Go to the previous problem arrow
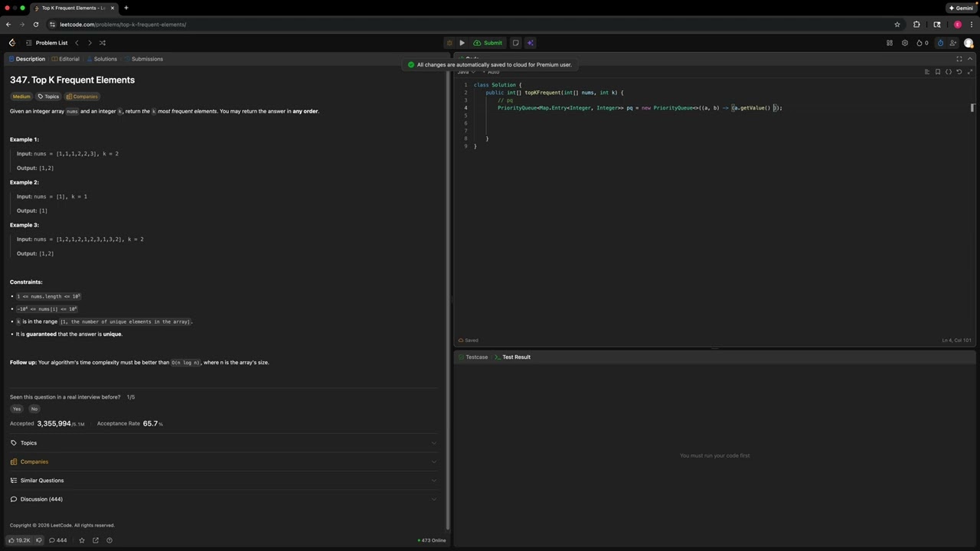The height and width of the screenshot is (551, 980). [77, 43]
